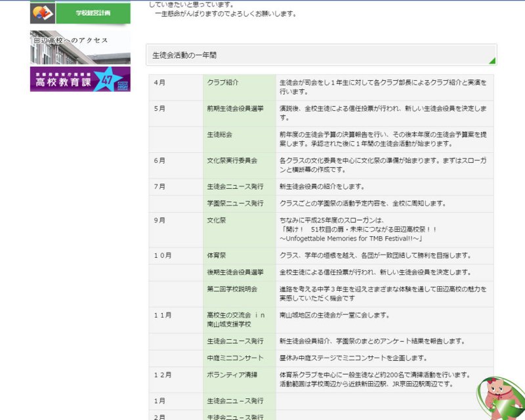This screenshot has width=525, height=420.
Task: Click the 9月 month cell
Action: click(175, 220)
